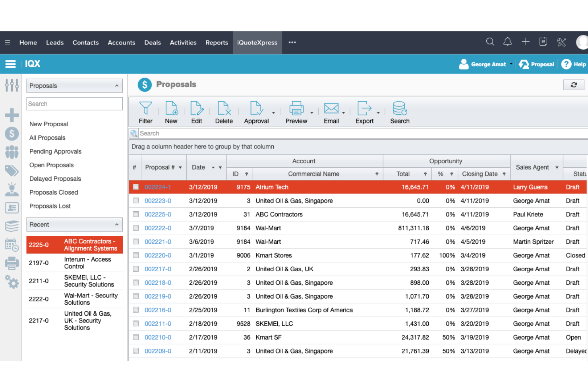The image size is (588, 392).
Task: Click the global search magnifier icon
Action: pyautogui.click(x=490, y=42)
